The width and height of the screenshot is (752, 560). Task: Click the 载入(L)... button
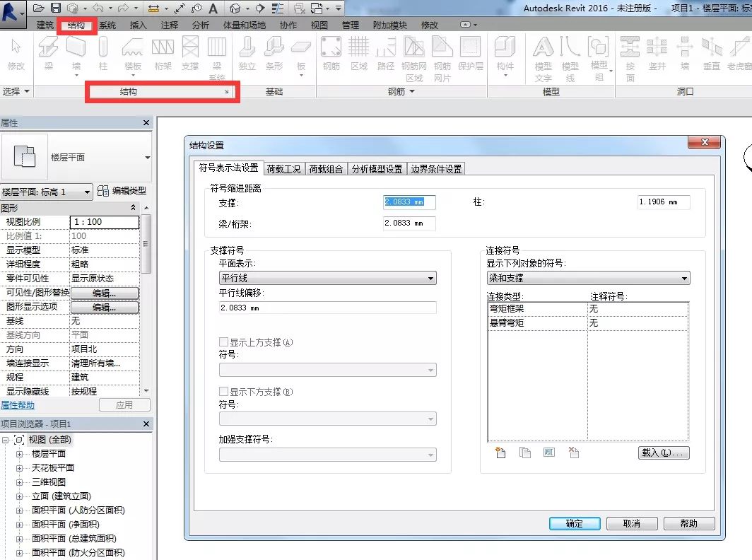pos(664,453)
